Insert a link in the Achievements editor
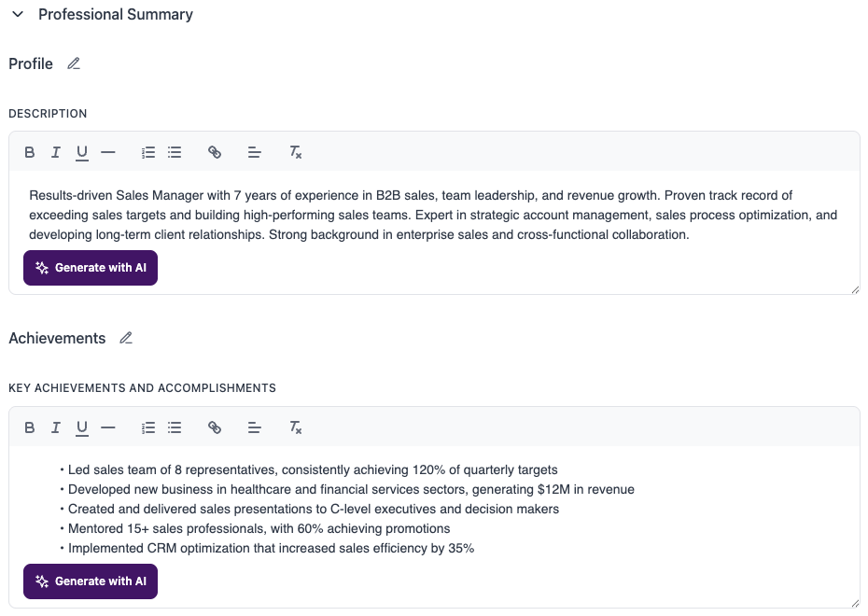 215,427
